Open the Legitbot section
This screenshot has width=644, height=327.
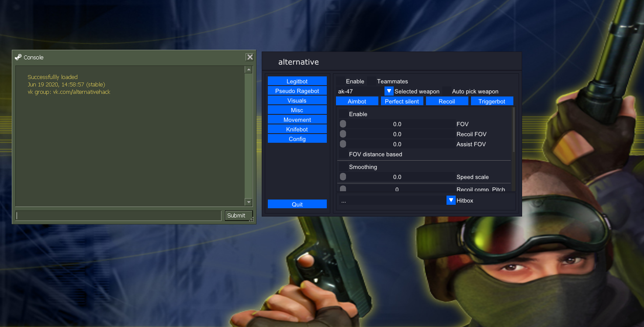(x=297, y=81)
